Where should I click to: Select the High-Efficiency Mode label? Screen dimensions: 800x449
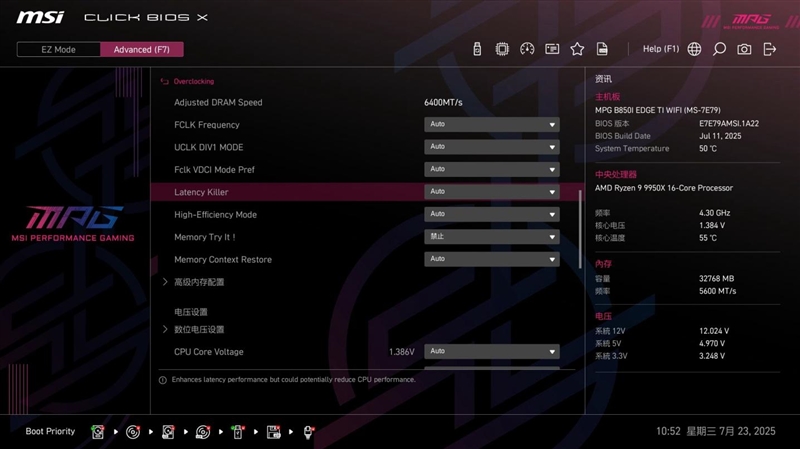pyautogui.click(x=215, y=215)
